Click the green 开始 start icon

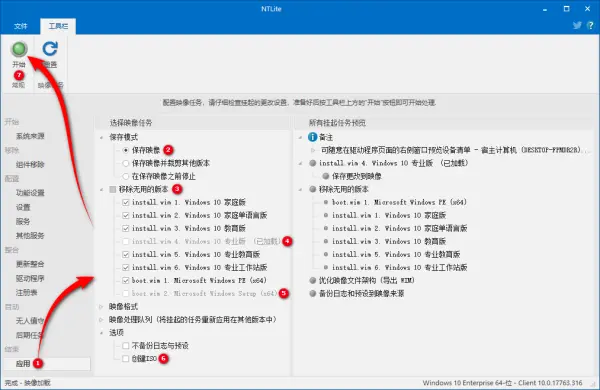(x=19, y=49)
